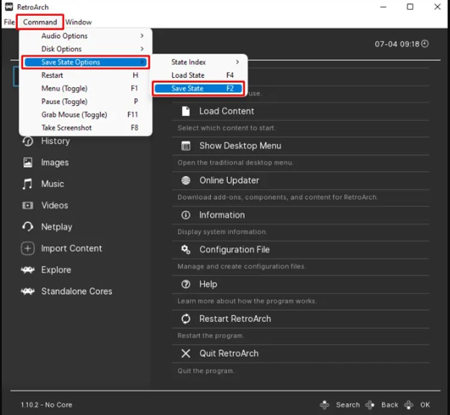
Task: Click the Help question mark icon
Action: 186,284
